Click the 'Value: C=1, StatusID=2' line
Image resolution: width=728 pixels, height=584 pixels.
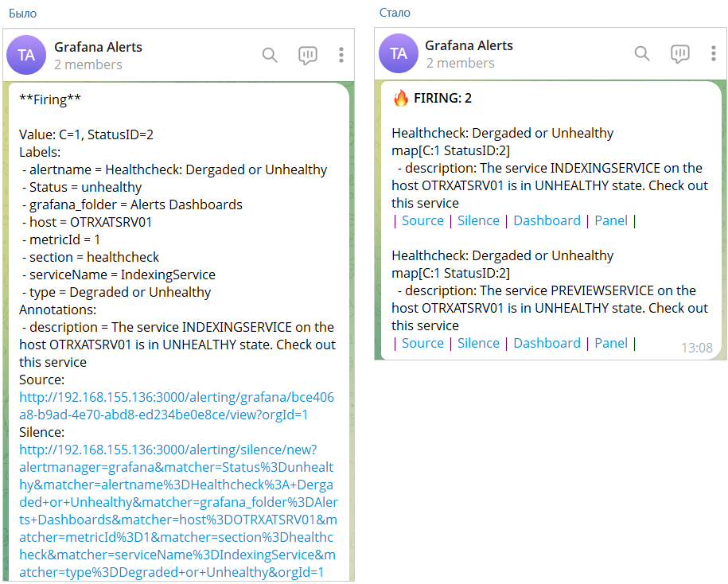pos(86,134)
